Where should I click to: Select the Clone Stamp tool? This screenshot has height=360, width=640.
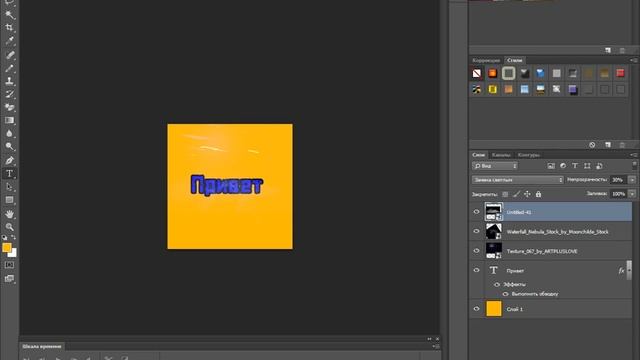pos(9,81)
